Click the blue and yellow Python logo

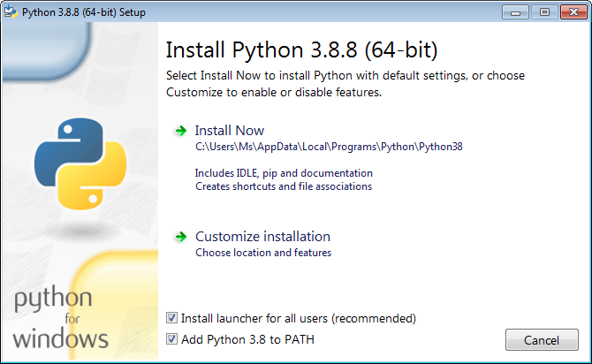coord(80,163)
